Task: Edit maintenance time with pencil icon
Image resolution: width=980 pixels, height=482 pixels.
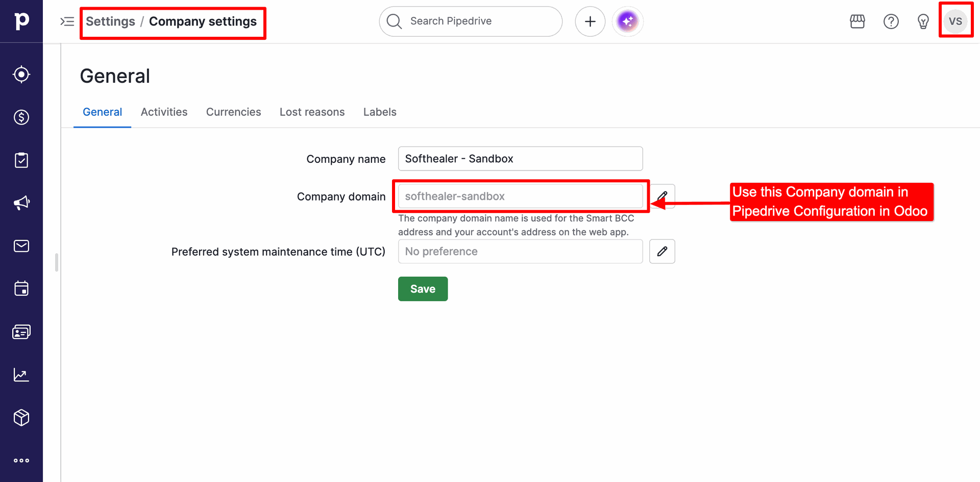Action: tap(662, 251)
